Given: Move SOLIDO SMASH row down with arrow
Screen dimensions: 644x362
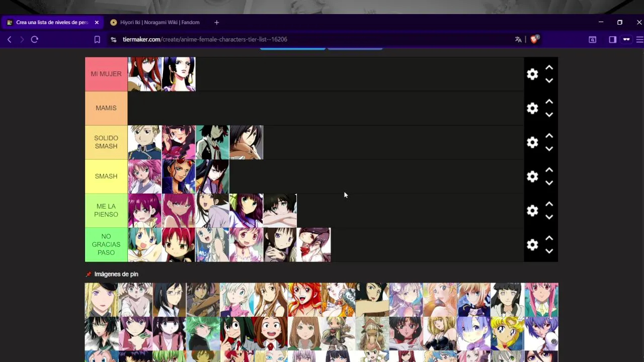Looking at the screenshot, I should [x=549, y=149].
